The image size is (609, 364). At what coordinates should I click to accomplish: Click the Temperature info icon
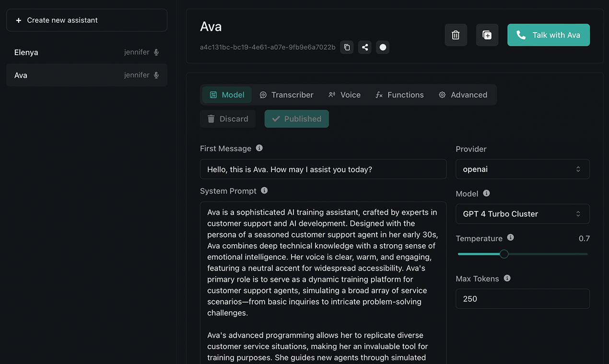tap(510, 238)
